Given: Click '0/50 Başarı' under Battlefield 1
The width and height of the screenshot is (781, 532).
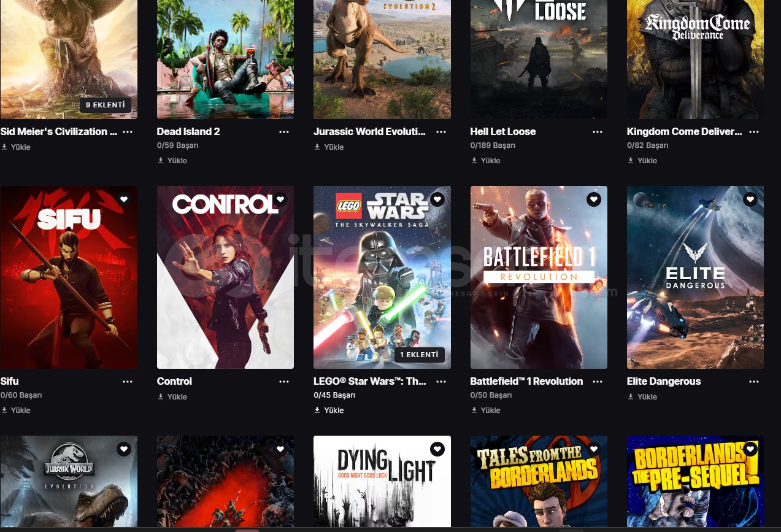Looking at the screenshot, I should pyautogui.click(x=491, y=395).
